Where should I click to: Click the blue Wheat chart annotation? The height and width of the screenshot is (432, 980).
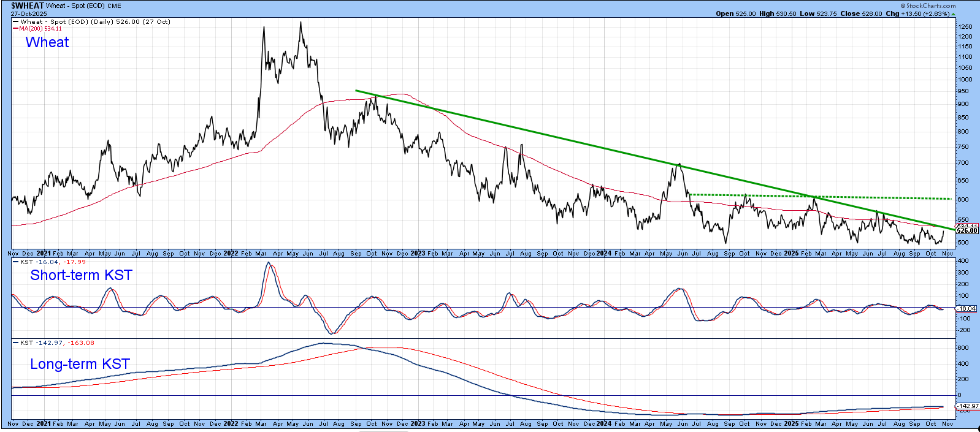(x=47, y=42)
